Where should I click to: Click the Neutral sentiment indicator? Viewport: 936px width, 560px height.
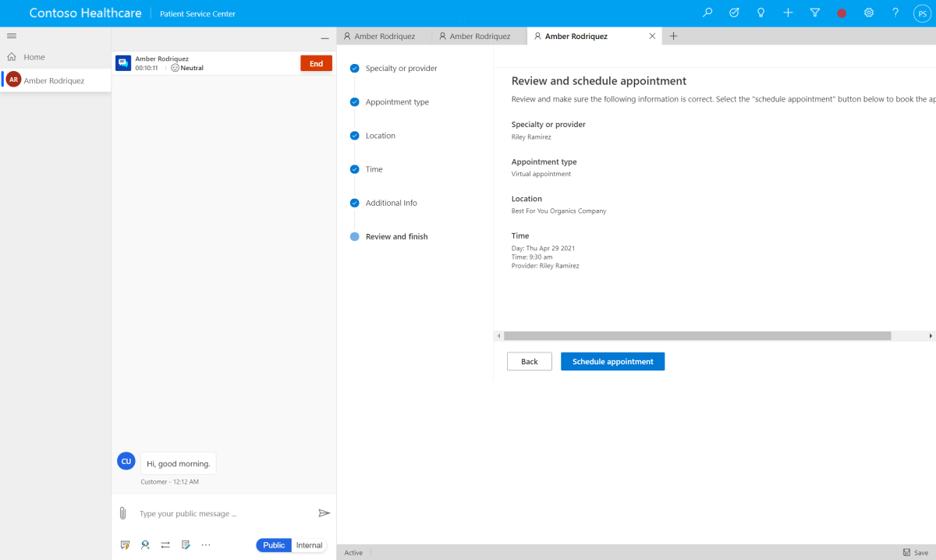pyautogui.click(x=187, y=68)
